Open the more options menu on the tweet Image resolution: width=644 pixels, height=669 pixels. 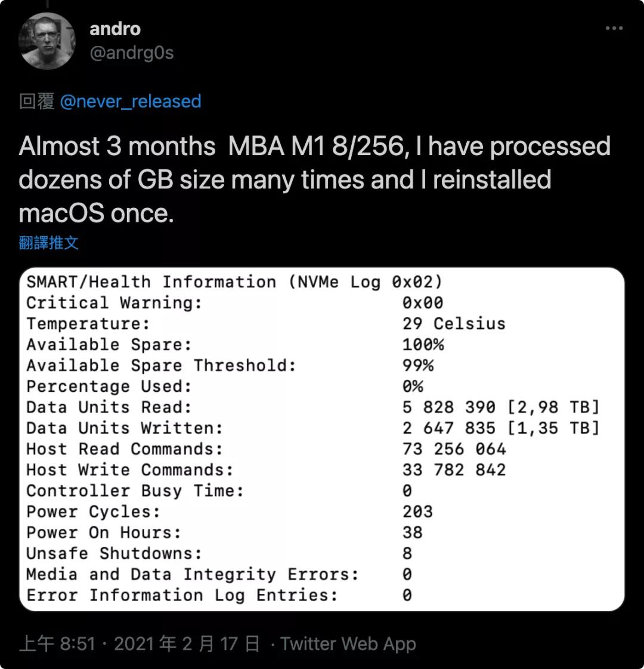(612, 28)
